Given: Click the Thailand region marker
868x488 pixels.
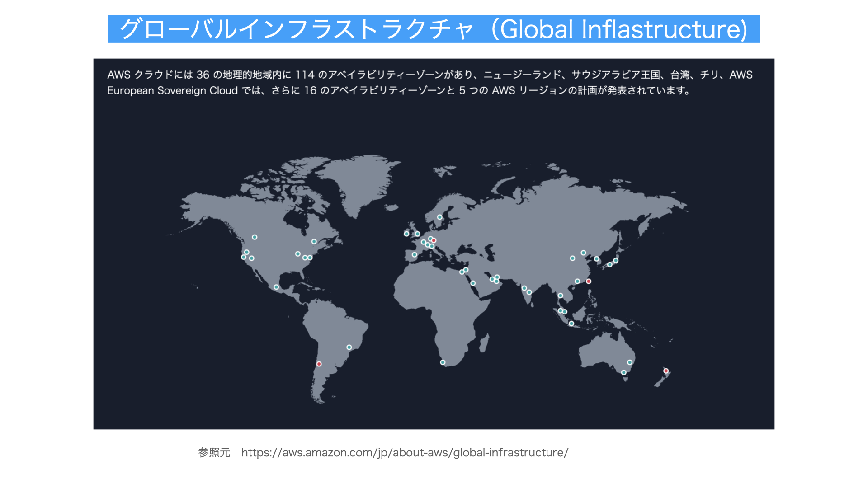Looking at the screenshot, I should [561, 296].
